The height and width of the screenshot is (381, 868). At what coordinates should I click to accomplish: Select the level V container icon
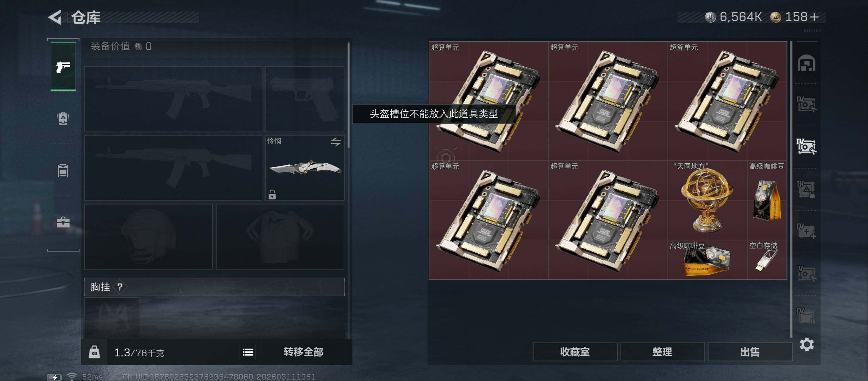(807, 274)
